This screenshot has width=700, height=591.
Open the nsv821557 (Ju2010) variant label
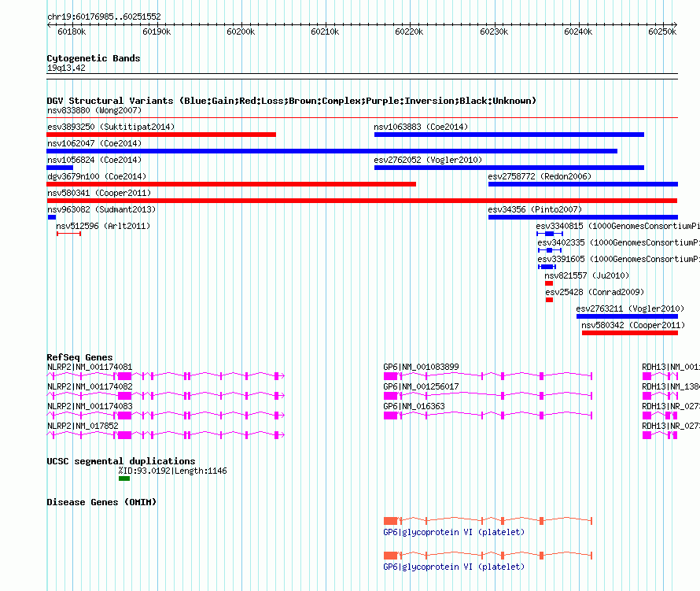tap(587, 275)
